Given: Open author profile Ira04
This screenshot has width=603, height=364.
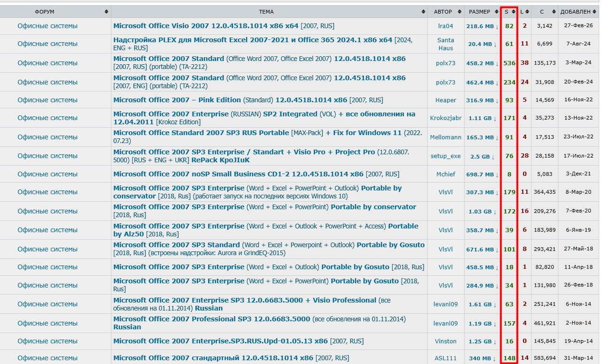Looking at the screenshot, I should point(446,26).
